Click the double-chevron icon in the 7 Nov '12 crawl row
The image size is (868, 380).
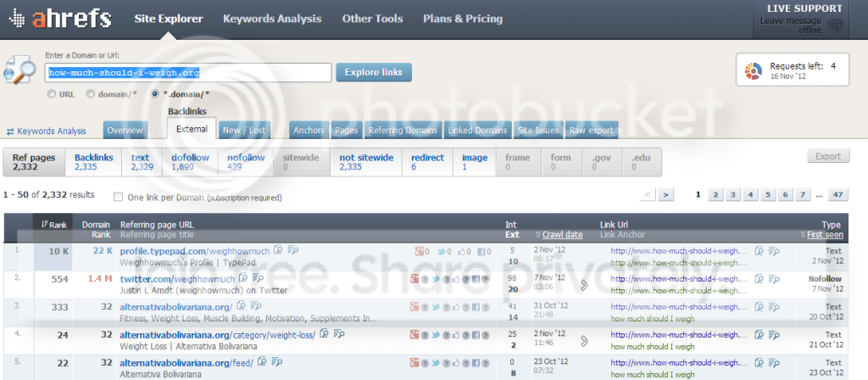[x=584, y=285]
